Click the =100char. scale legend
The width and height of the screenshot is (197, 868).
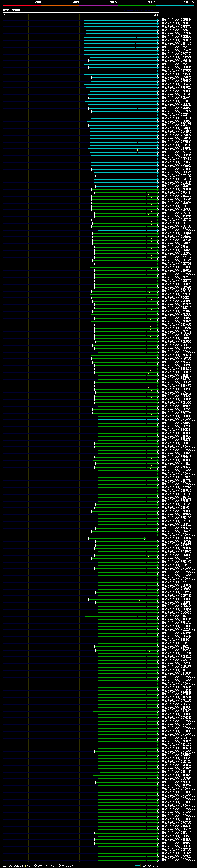pyautogui.click(x=147, y=866)
